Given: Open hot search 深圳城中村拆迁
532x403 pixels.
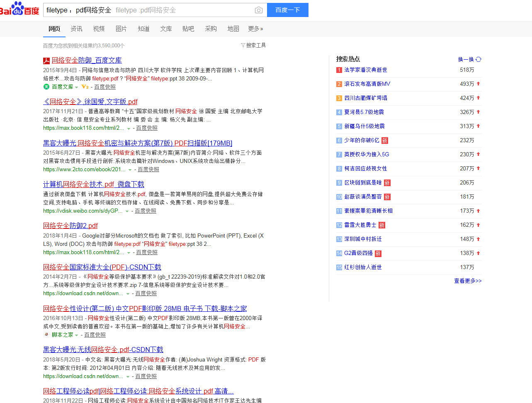Looking at the screenshot, I should (x=363, y=239).
